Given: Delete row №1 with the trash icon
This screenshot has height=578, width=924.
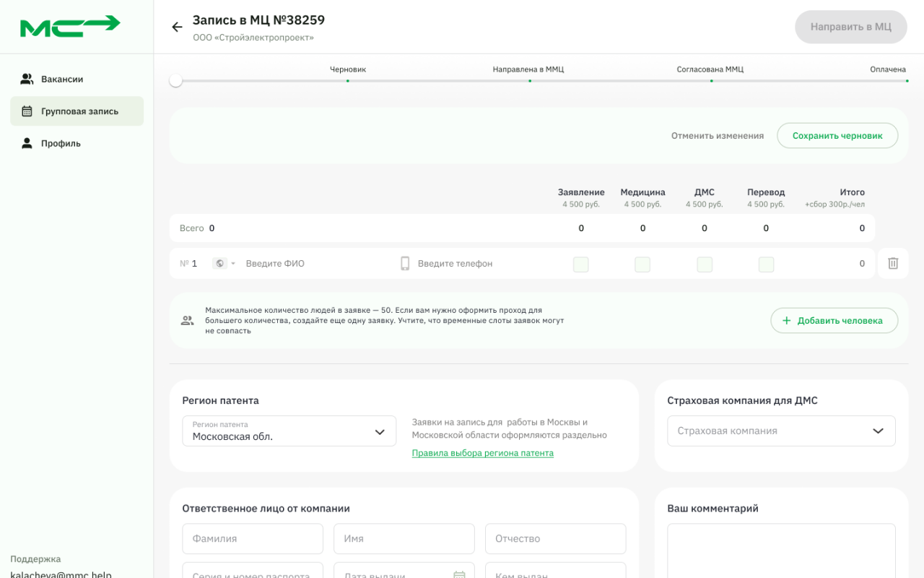Looking at the screenshot, I should pyautogui.click(x=893, y=264).
